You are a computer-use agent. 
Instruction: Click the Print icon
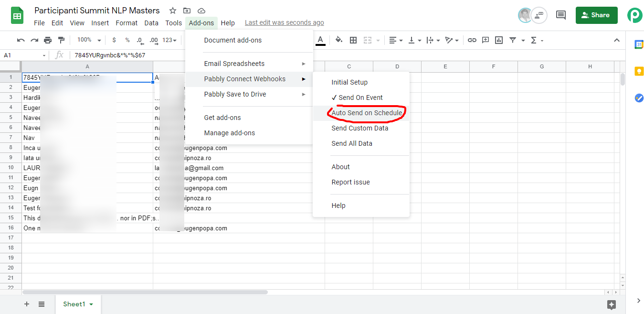point(48,40)
